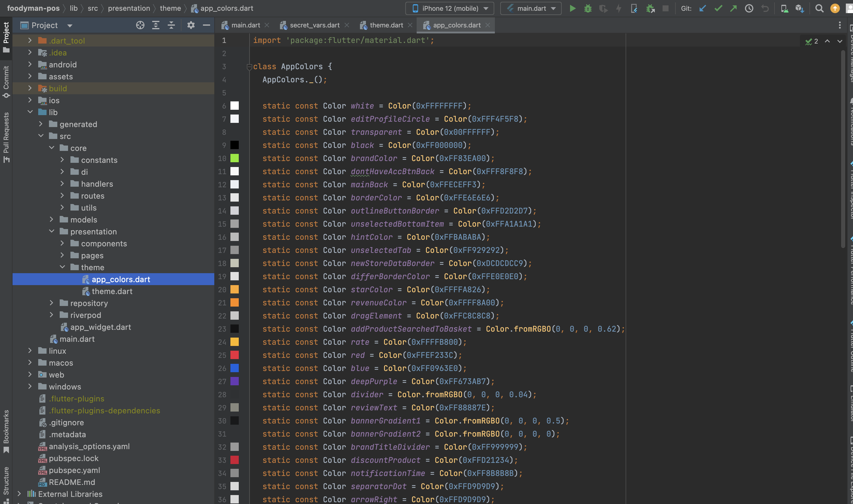Expand the .dart_tool folder
Viewport: 853px width, 504px height.
[x=30, y=41]
